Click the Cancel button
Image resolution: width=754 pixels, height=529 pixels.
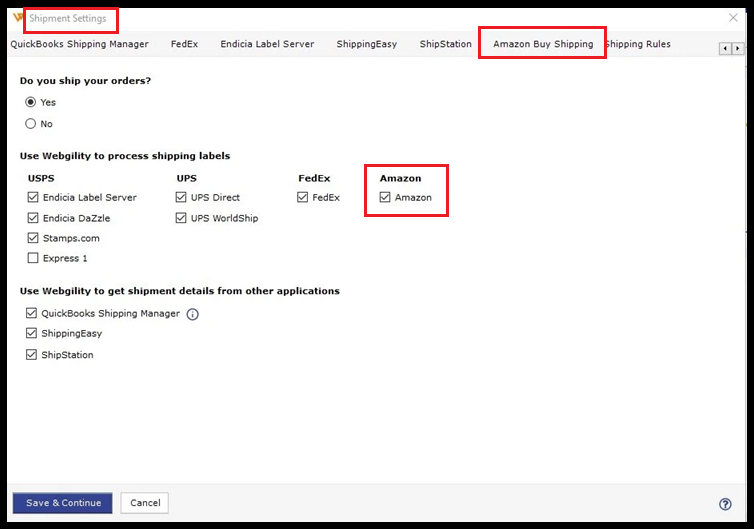145,503
